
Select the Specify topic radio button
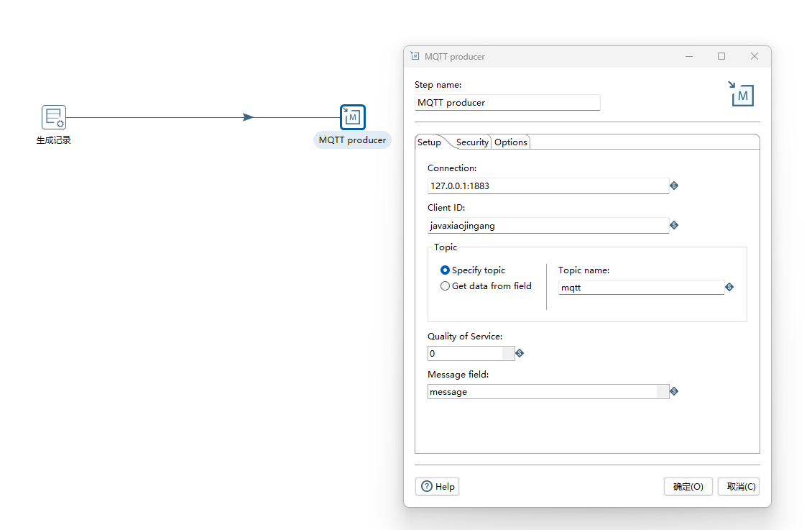[x=446, y=270]
